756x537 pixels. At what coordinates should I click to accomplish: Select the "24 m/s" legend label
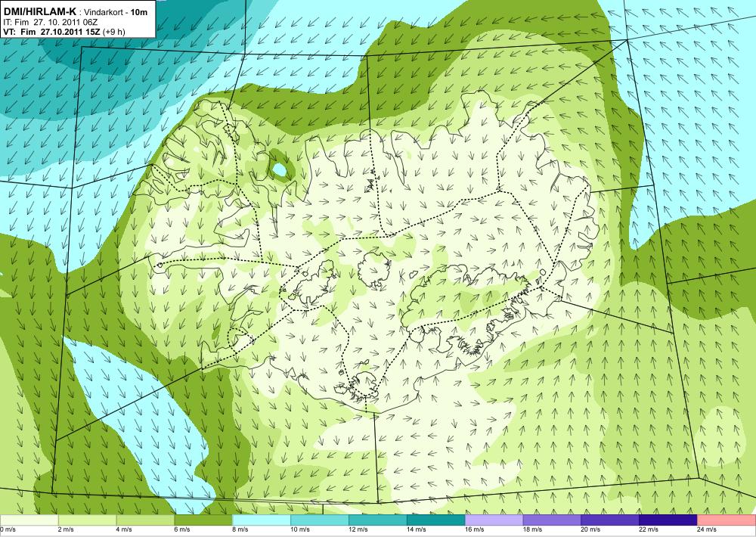707,529
